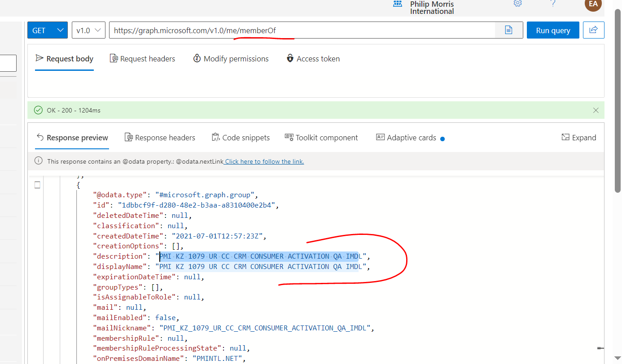Viewport: 622px width, 364px height.
Task: Select the checkbox beside the response JSON
Action: pos(37,184)
